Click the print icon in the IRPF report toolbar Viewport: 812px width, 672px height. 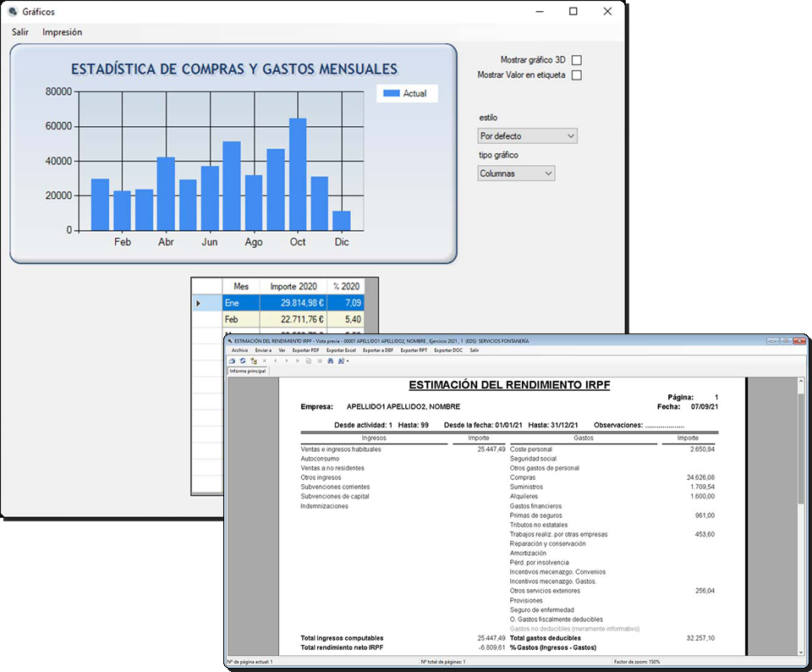(232, 361)
